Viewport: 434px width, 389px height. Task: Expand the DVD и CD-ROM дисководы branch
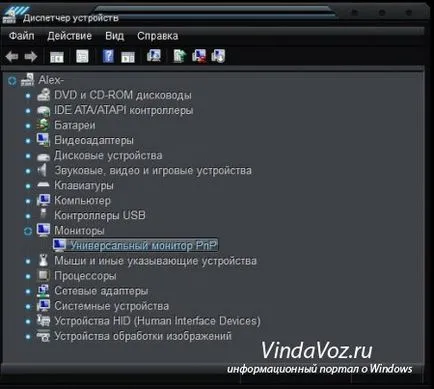coord(28,96)
